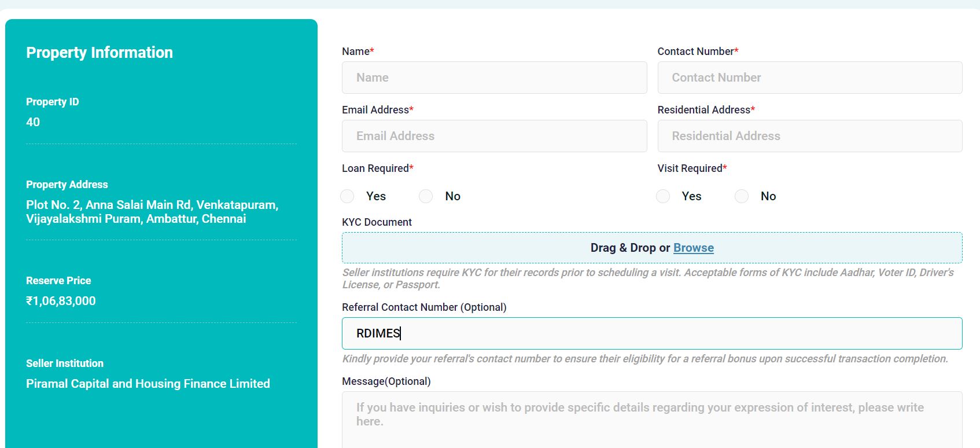Select the Property ID value 40
Viewport: 980px width, 448px height.
tap(33, 122)
